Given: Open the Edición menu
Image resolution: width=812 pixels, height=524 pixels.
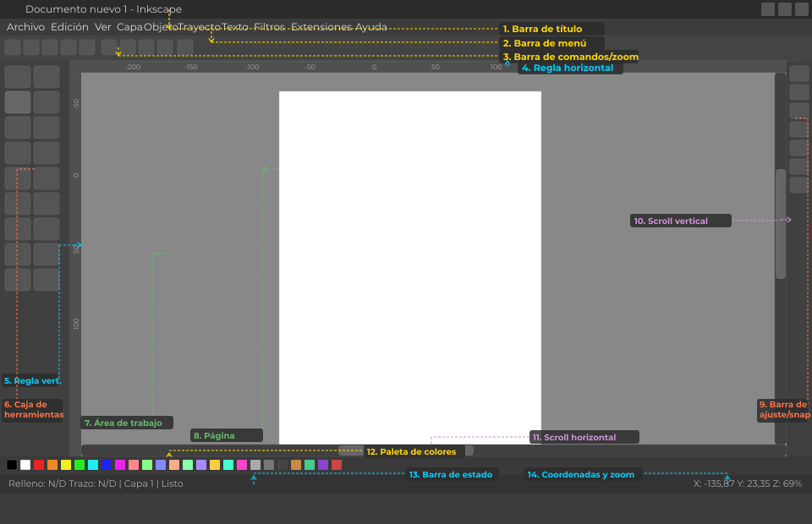Looking at the screenshot, I should point(69,27).
